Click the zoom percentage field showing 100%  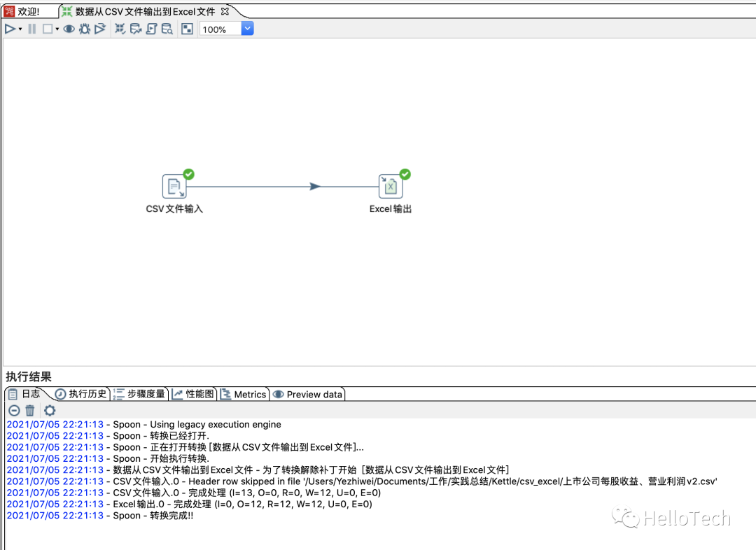tap(220, 29)
